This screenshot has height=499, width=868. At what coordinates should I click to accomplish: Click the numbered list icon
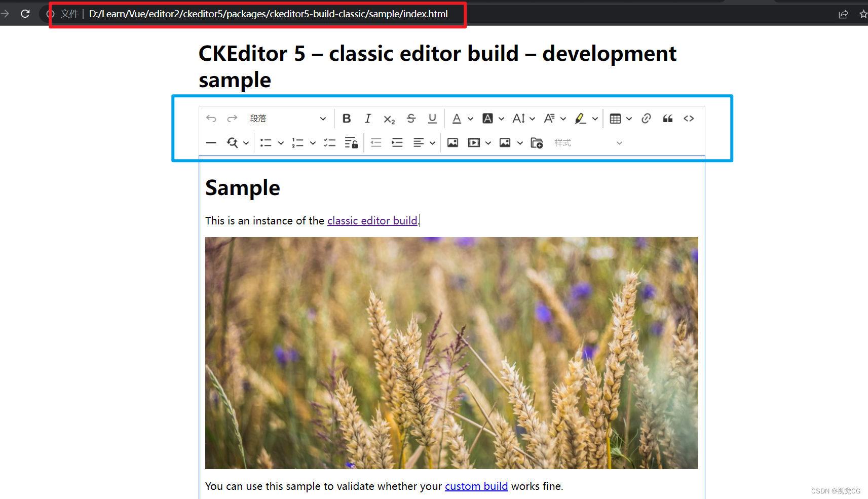[x=298, y=143]
